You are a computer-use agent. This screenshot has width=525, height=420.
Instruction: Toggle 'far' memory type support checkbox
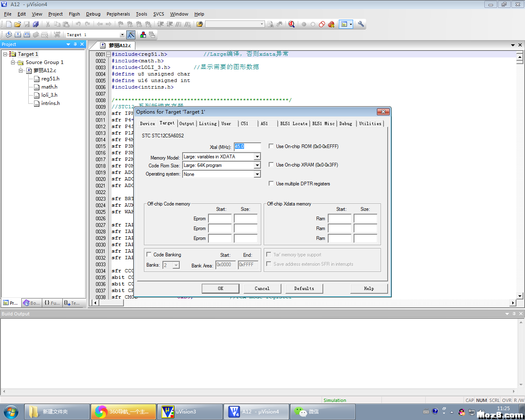pyautogui.click(x=269, y=254)
